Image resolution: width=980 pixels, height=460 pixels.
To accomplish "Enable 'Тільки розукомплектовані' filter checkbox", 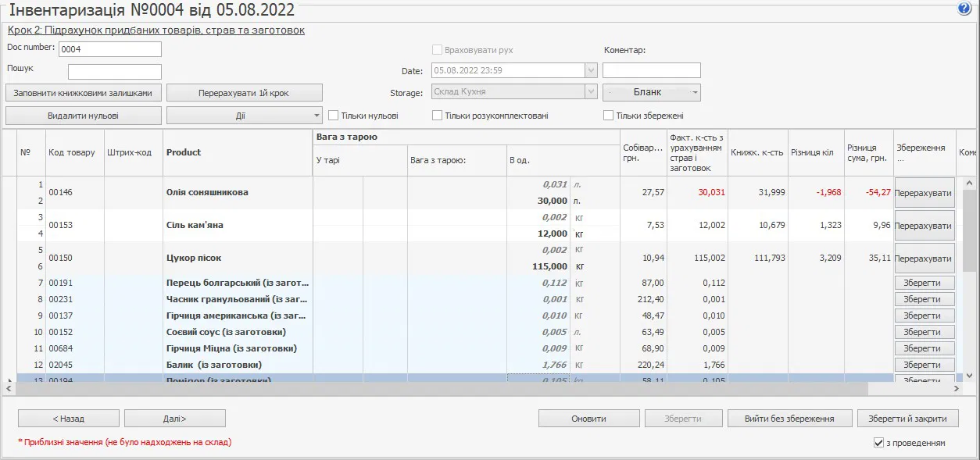I will [x=438, y=116].
